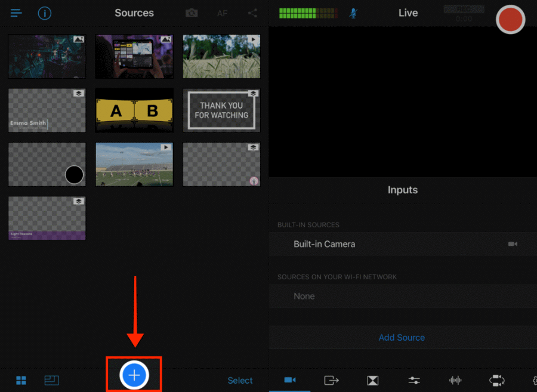Start recording with the red record button

coord(510,20)
